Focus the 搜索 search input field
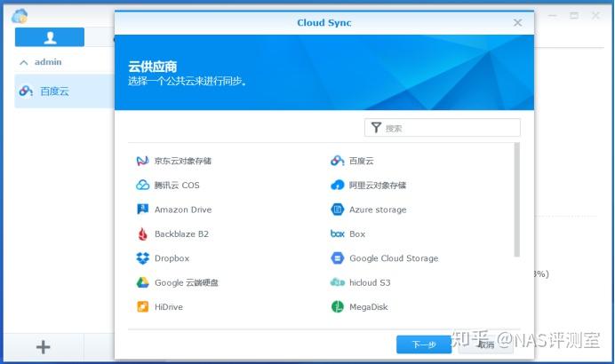The image size is (615, 364). pyautogui.click(x=443, y=128)
